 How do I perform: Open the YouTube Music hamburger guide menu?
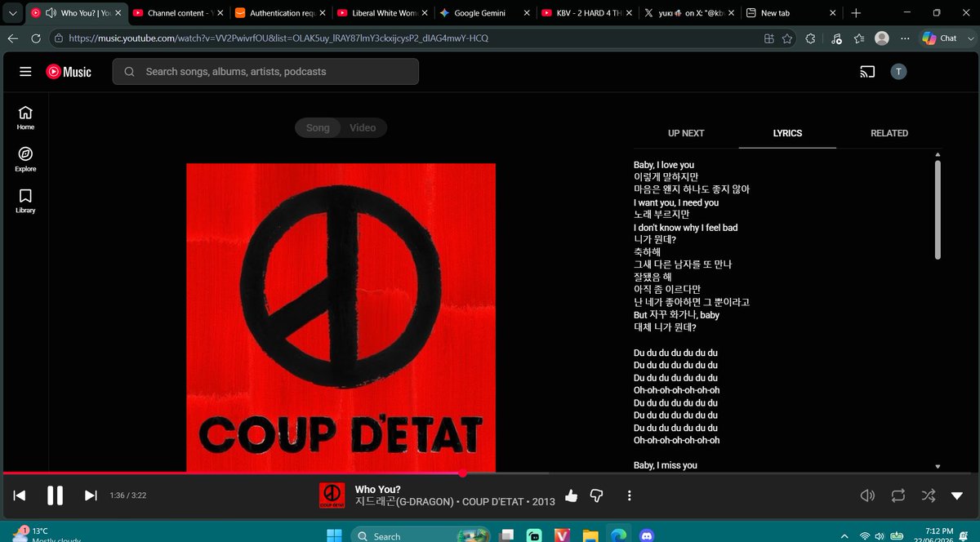coord(25,72)
